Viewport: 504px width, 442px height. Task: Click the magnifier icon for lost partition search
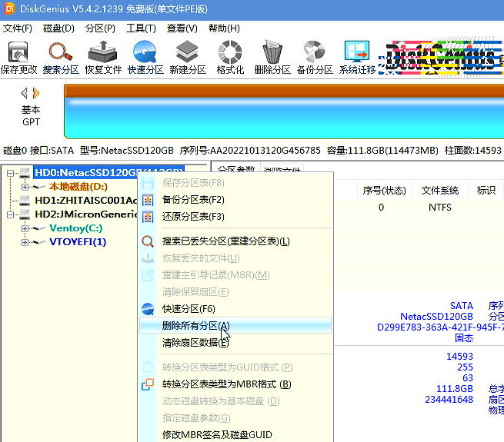click(148, 241)
